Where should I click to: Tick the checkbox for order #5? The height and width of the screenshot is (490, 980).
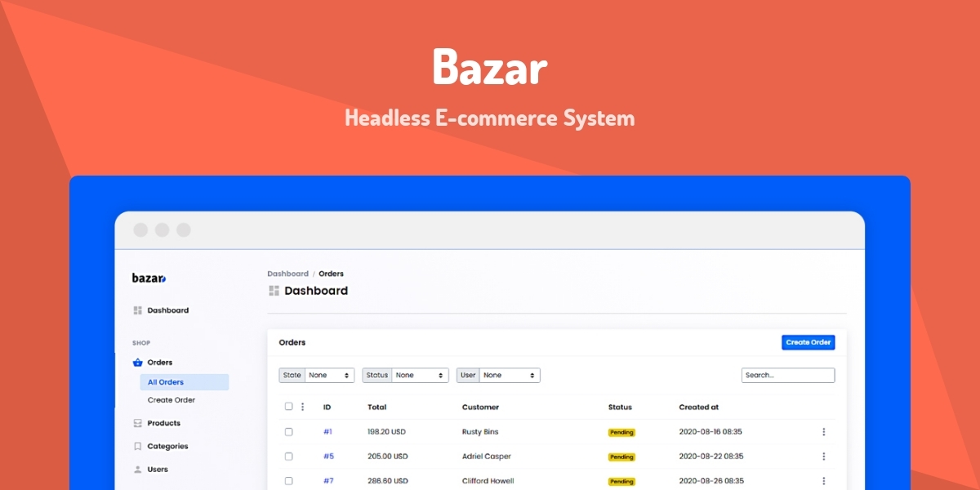pos(288,456)
